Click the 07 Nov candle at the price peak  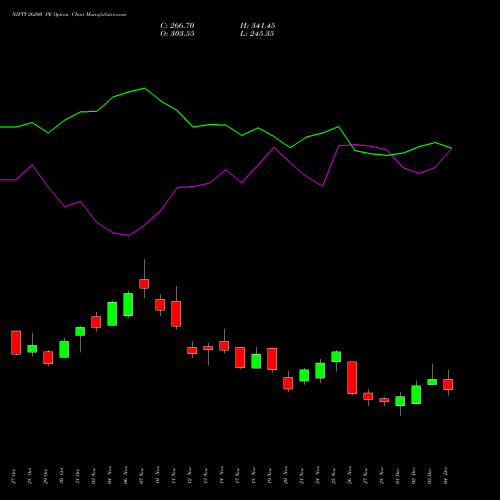pyautogui.click(x=144, y=284)
